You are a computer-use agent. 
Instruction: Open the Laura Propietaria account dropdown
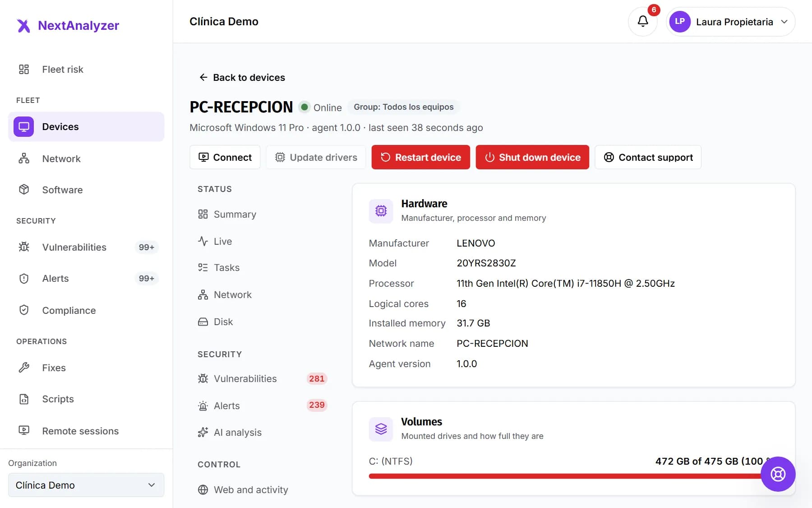point(730,22)
